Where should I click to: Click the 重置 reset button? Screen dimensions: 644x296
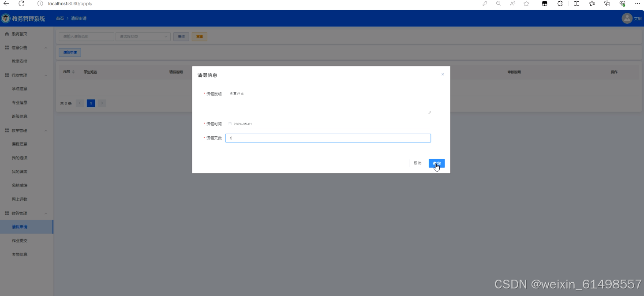pyautogui.click(x=199, y=36)
